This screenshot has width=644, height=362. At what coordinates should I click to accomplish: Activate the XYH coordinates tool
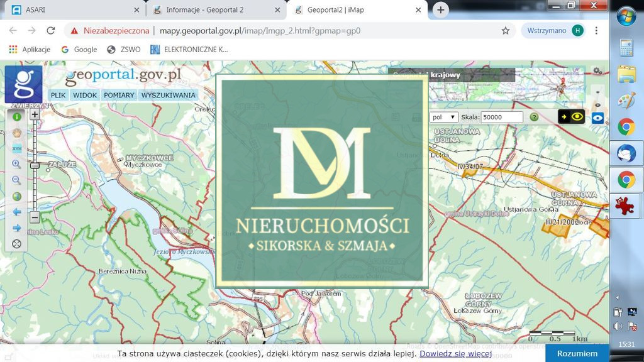[17, 148]
